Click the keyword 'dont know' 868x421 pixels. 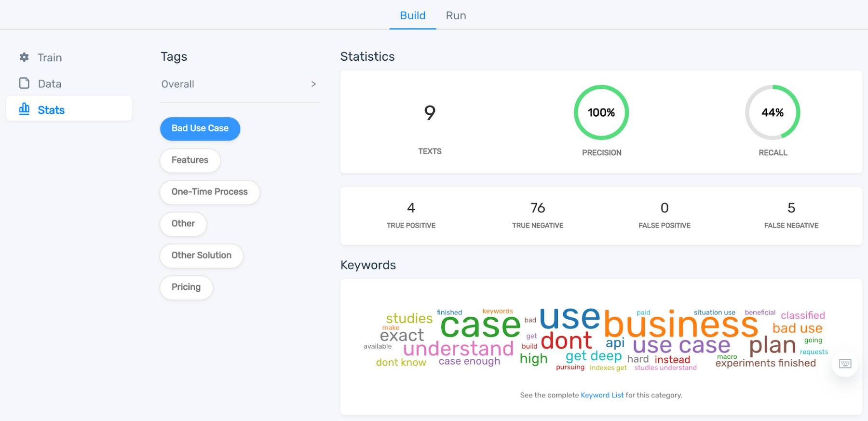pyautogui.click(x=401, y=363)
